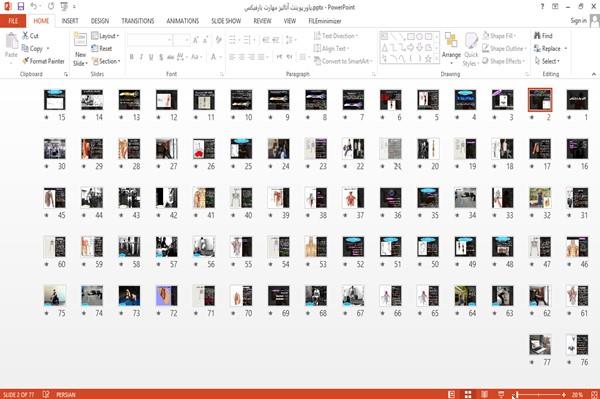This screenshot has width=600, height=399.
Task: Click fit slide to window icon
Action: (x=594, y=394)
